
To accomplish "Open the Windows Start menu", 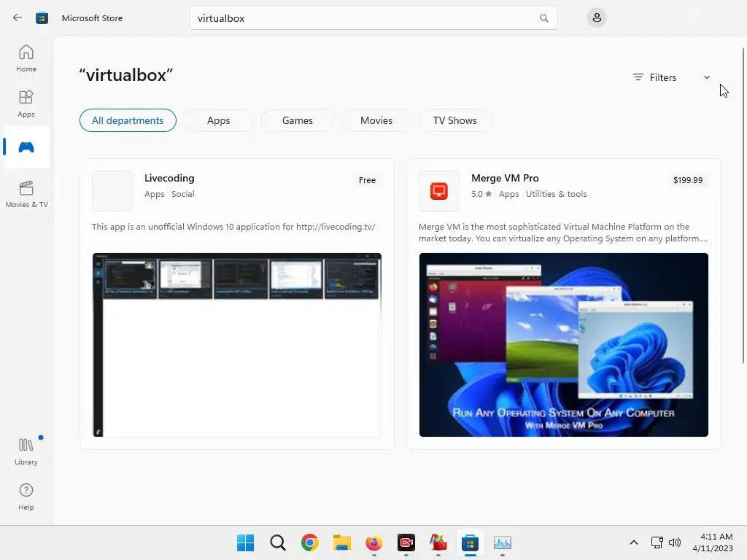I will pos(246,542).
